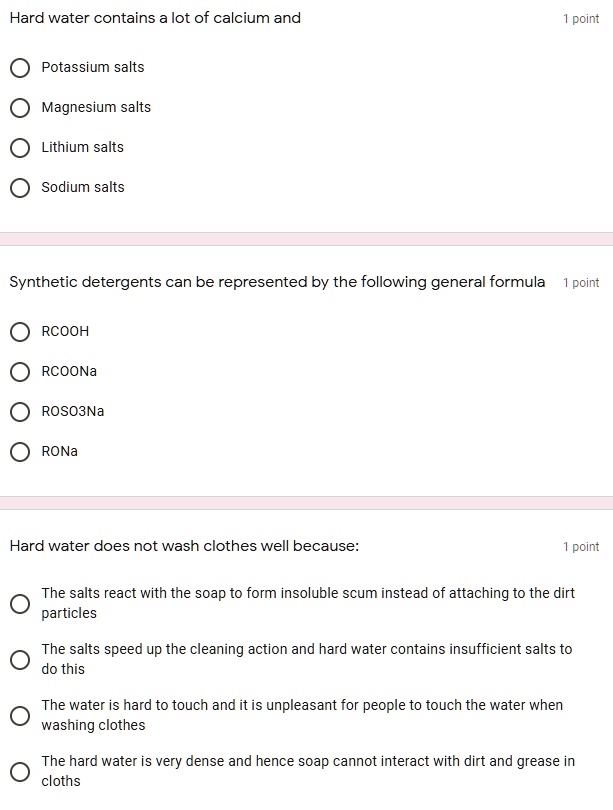Click the Magnesium salts label text

pos(96,107)
